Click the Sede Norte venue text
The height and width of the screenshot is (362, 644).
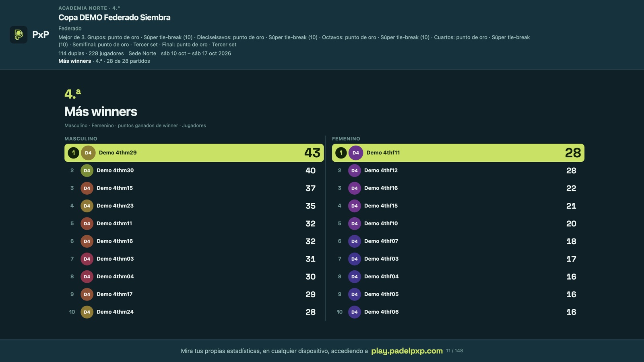(x=142, y=53)
